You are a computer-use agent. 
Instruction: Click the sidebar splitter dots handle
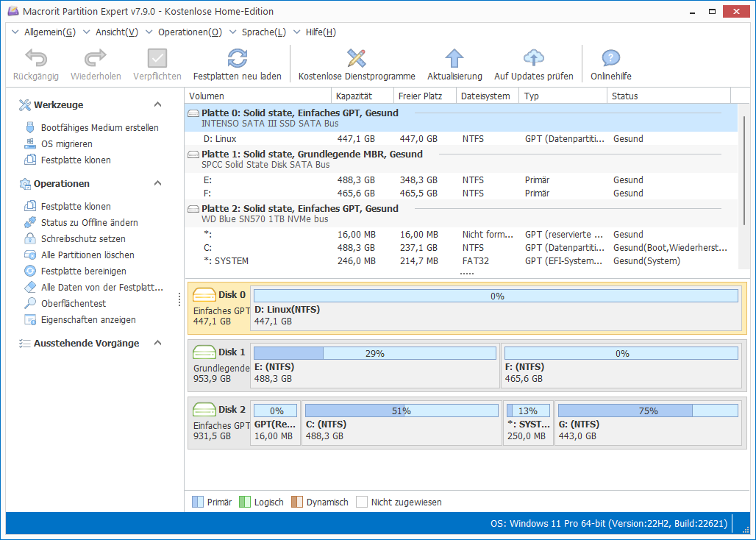coord(179,299)
